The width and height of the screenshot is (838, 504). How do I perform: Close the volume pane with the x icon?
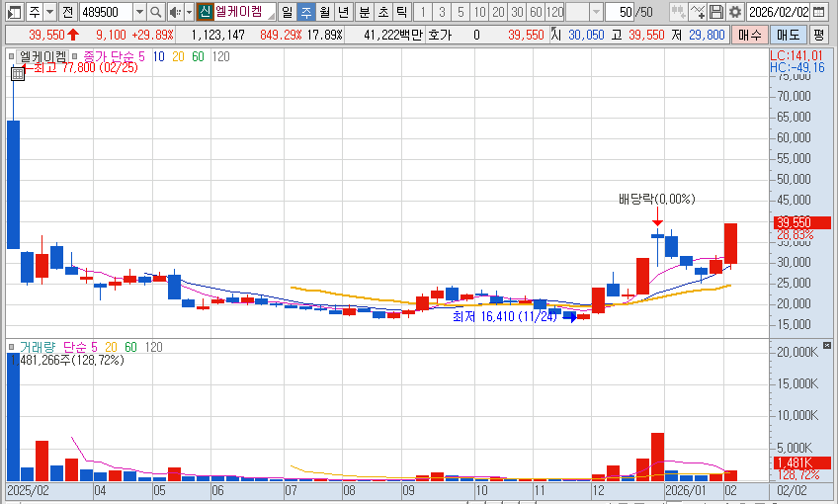[x=827, y=345]
